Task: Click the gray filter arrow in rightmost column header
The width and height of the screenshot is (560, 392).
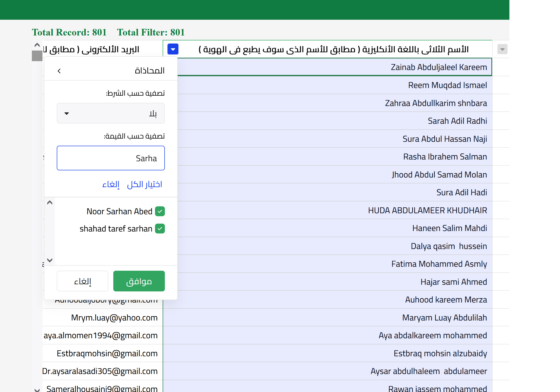Action: click(x=502, y=49)
